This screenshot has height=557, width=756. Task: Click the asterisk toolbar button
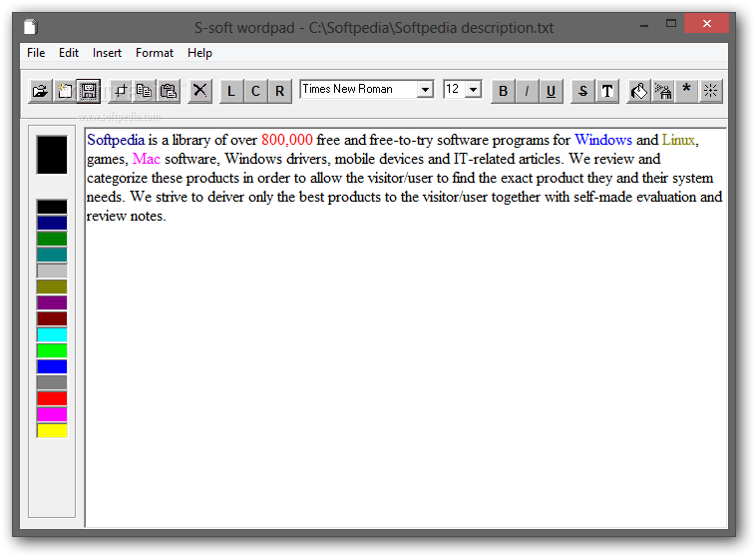tap(686, 91)
